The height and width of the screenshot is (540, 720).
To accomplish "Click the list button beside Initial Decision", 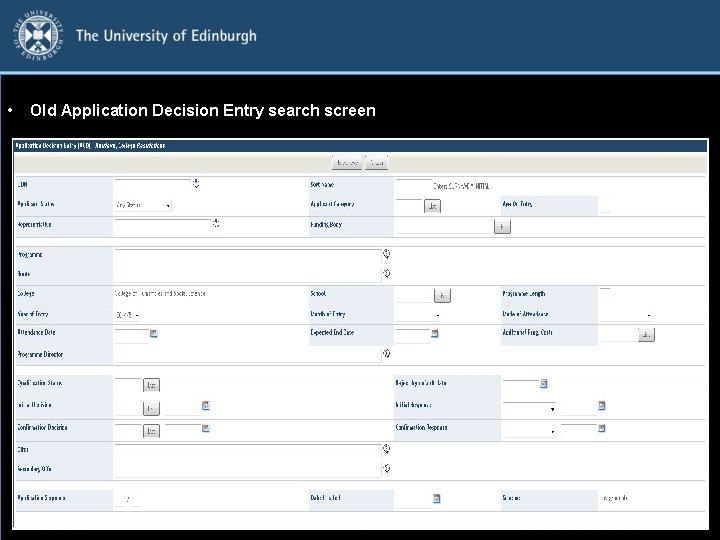I will pyautogui.click(x=151, y=408).
